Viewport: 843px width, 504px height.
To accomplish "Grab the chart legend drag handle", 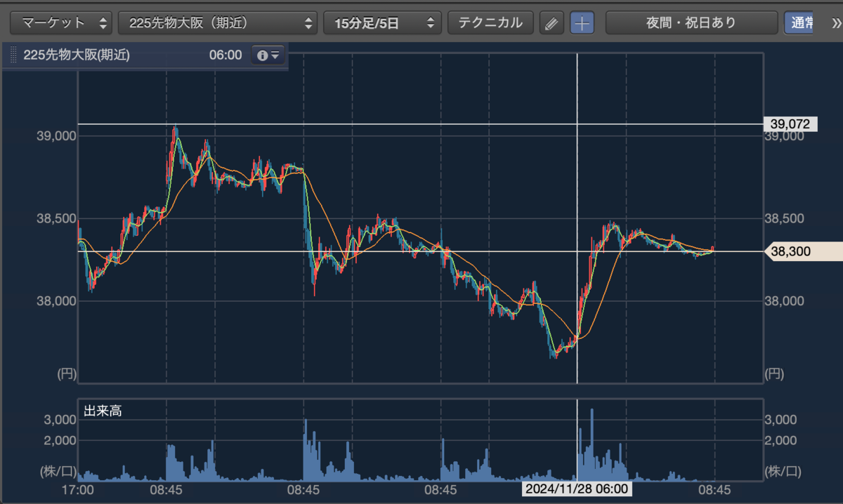I will pyautogui.click(x=13, y=55).
